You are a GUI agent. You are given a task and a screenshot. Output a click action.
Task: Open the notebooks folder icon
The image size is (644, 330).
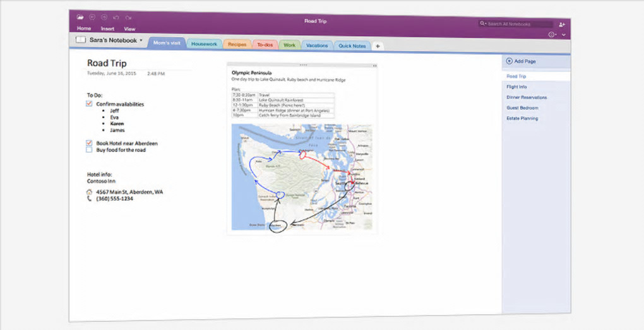80,17
